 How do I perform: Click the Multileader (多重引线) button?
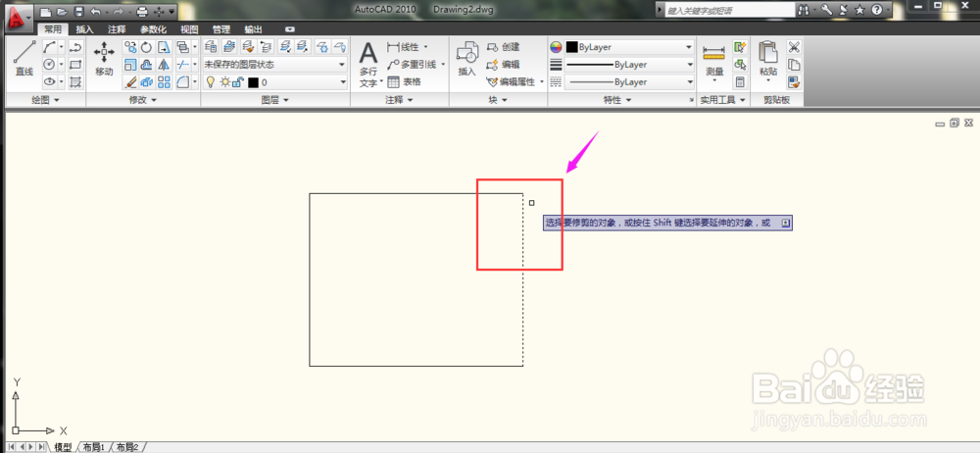[412, 64]
